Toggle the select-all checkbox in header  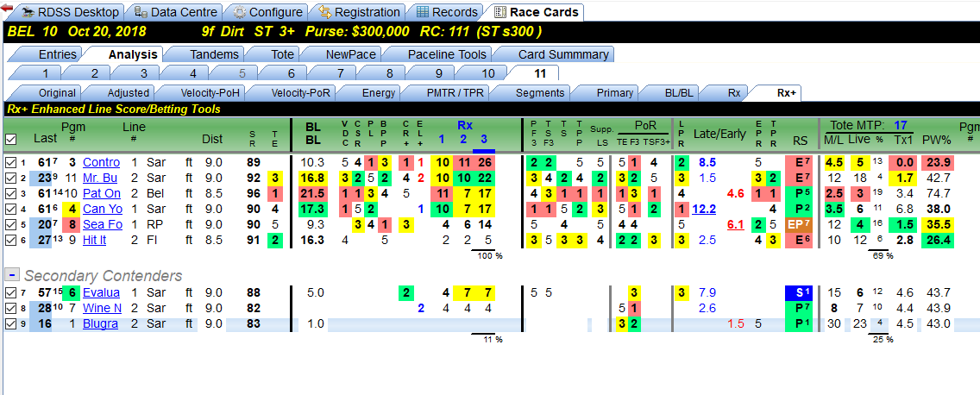(10, 139)
